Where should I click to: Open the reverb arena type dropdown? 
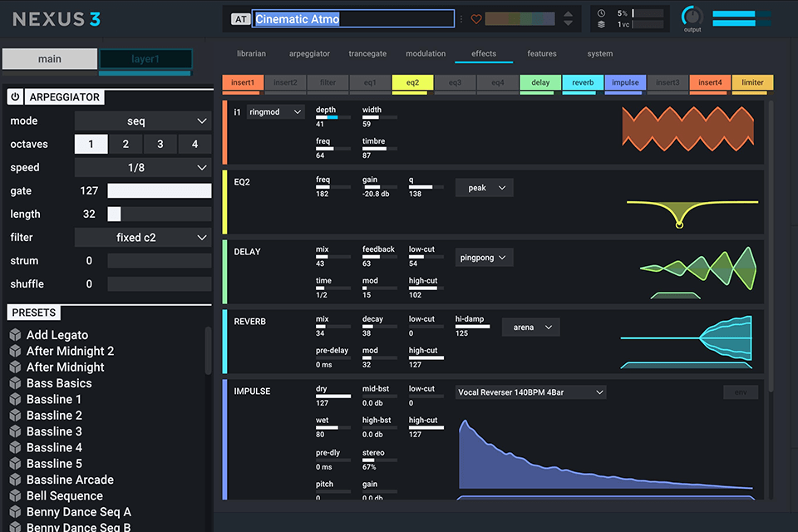coord(531,328)
